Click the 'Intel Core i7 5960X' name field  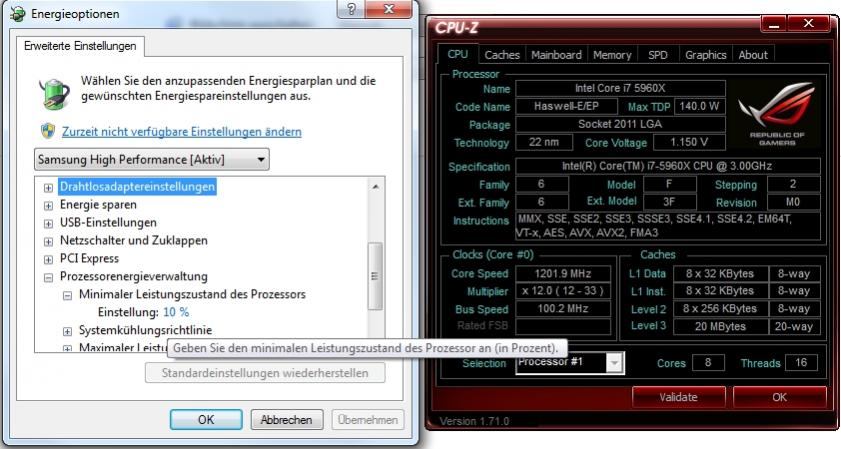point(621,88)
